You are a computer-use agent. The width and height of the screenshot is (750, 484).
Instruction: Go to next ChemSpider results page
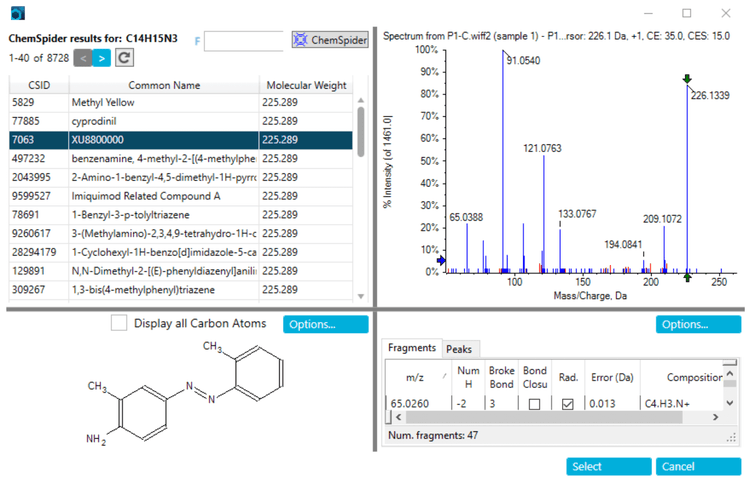tap(102, 59)
